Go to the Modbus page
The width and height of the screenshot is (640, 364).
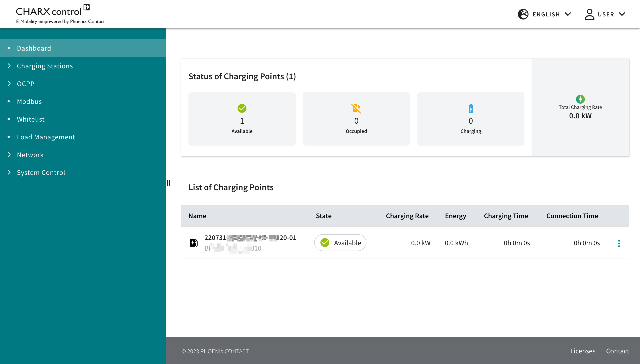point(29,101)
